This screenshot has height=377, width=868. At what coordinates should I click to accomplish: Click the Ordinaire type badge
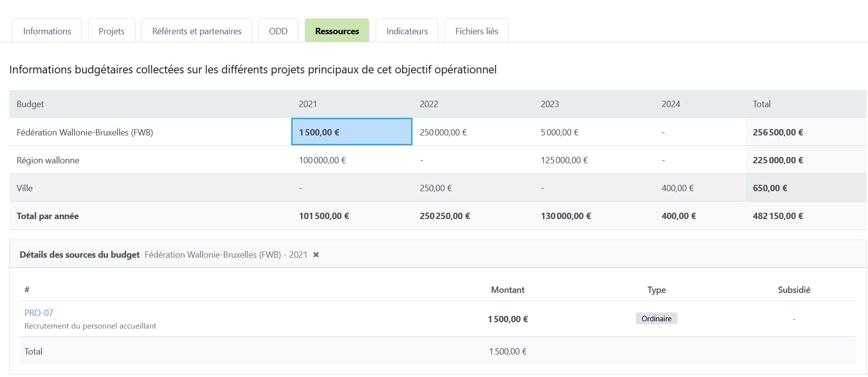point(656,318)
